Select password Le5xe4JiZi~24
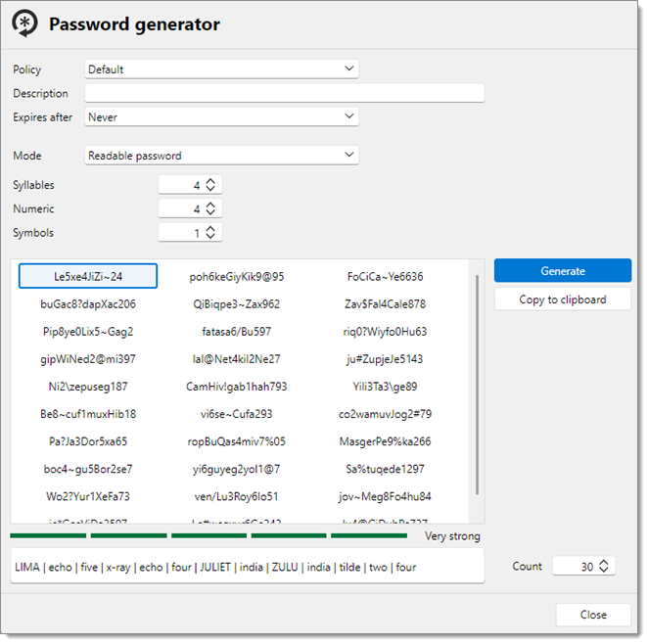648x644 pixels. [x=88, y=276]
